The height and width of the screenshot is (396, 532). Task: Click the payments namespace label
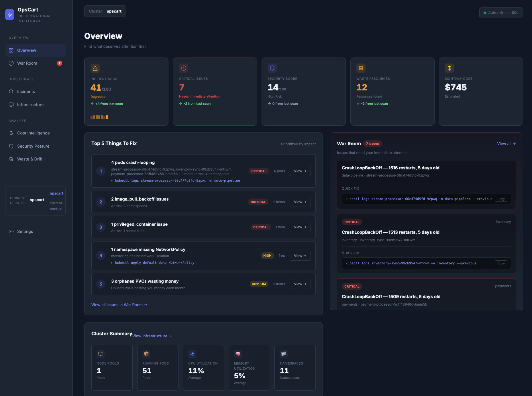[503, 286]
